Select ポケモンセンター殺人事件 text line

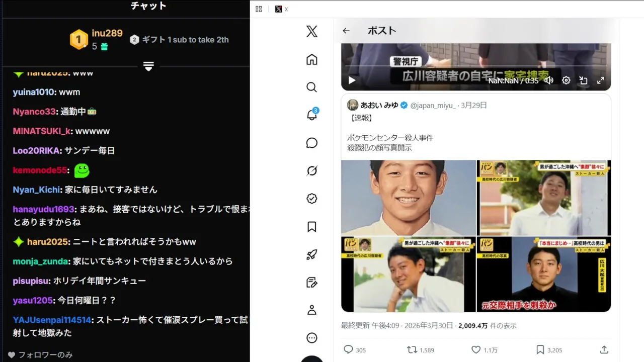tap(390, 138)
